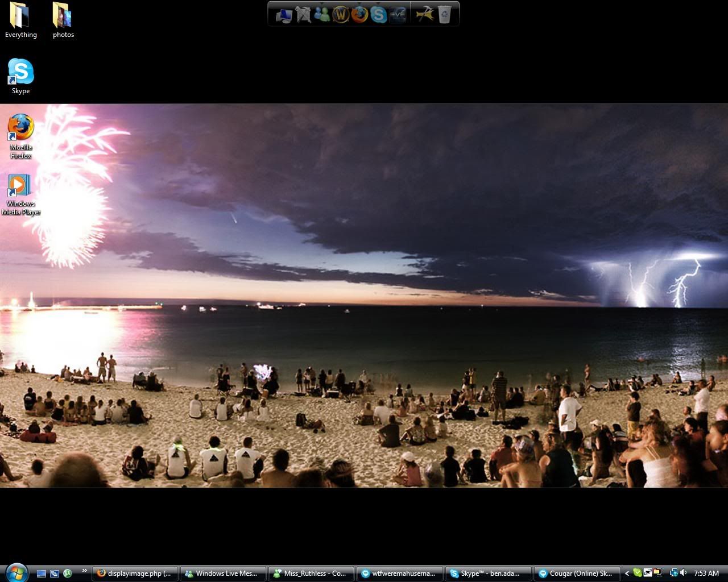The height and width of the screenshot is (582, 728).
Task: Open Recycle Bin in the dock
Action: [x=444, y=14]
